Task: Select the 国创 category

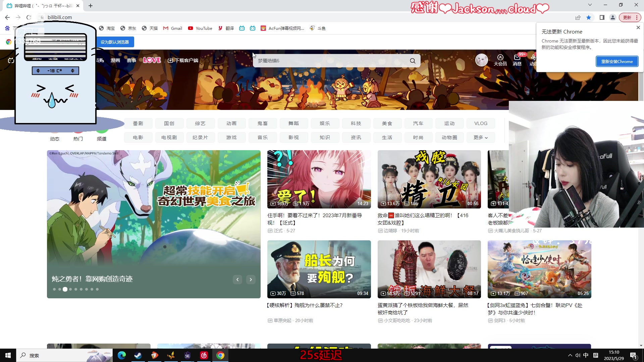Action: [x=169, y=123]
